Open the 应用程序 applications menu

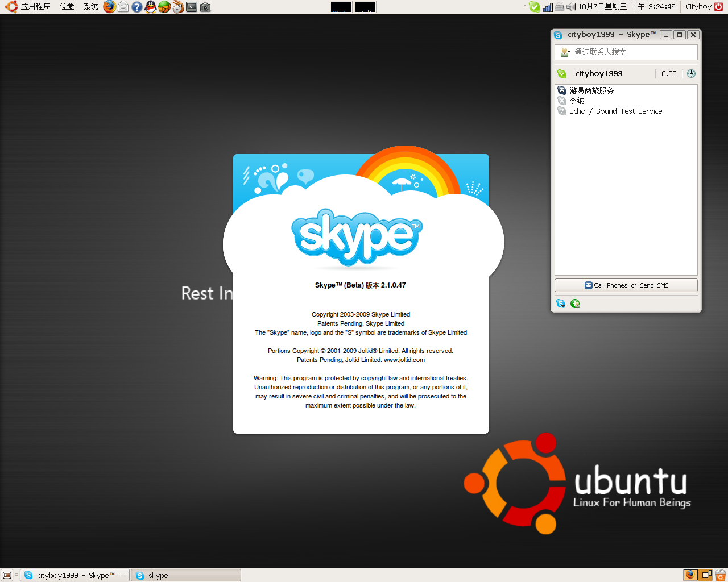point(28,7)
